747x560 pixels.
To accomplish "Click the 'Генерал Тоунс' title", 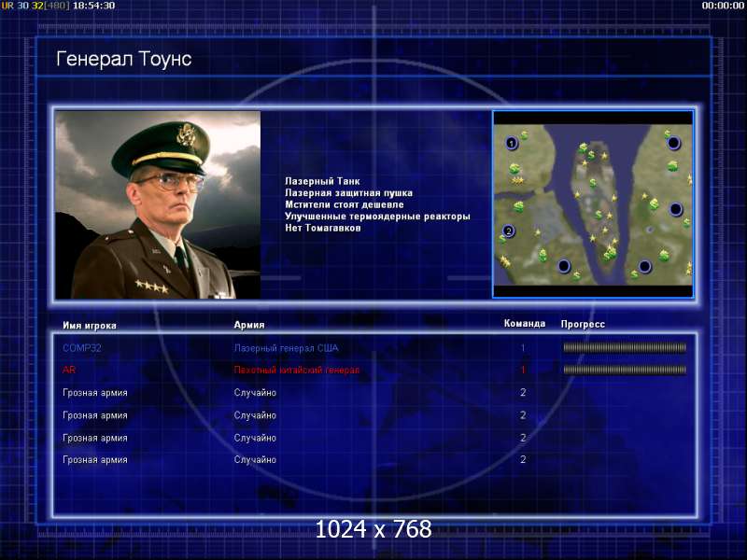I will click(x=124, y=59).
